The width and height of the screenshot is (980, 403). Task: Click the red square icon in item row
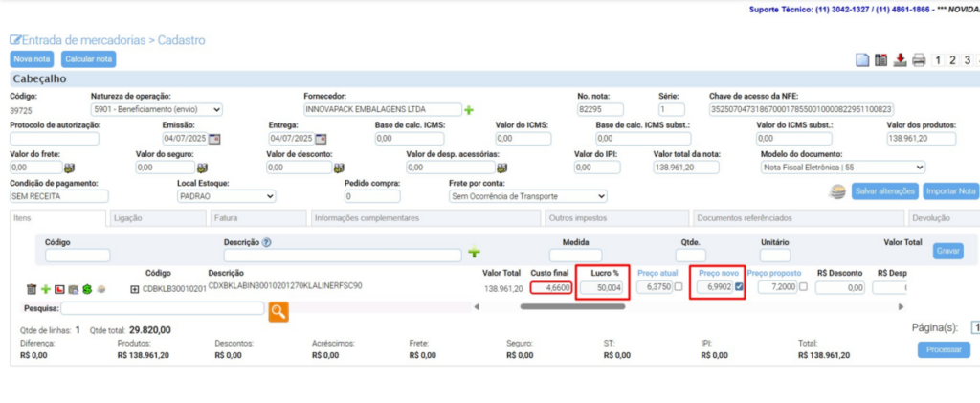click(x=59, y=289)
